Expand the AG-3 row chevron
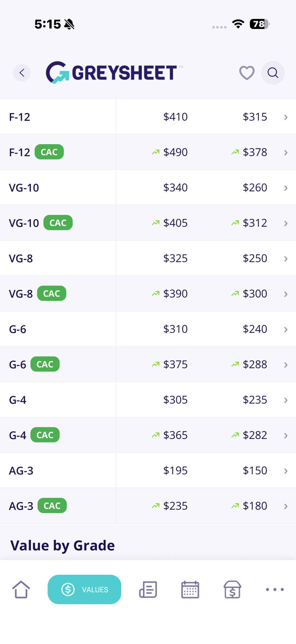Viewport: 296px width, 644px height. click(285, 471)
